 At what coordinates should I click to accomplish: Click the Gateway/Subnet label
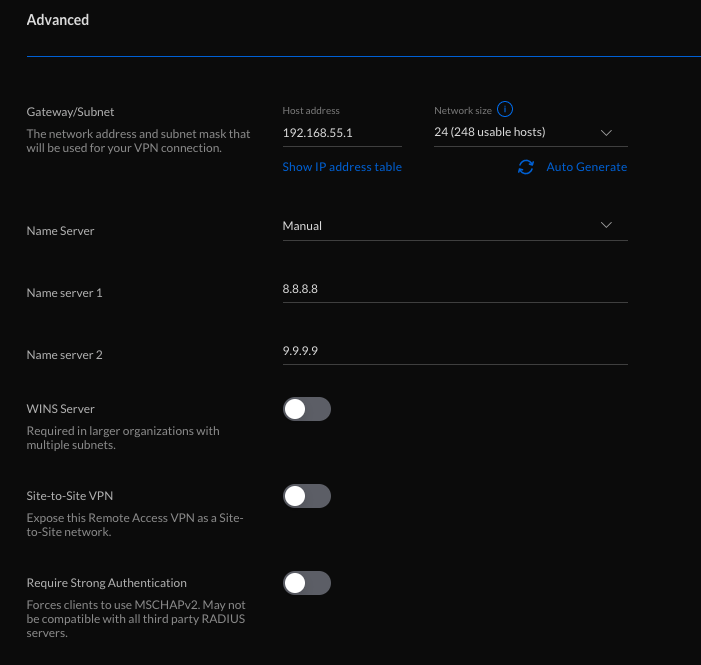point(70,112)
